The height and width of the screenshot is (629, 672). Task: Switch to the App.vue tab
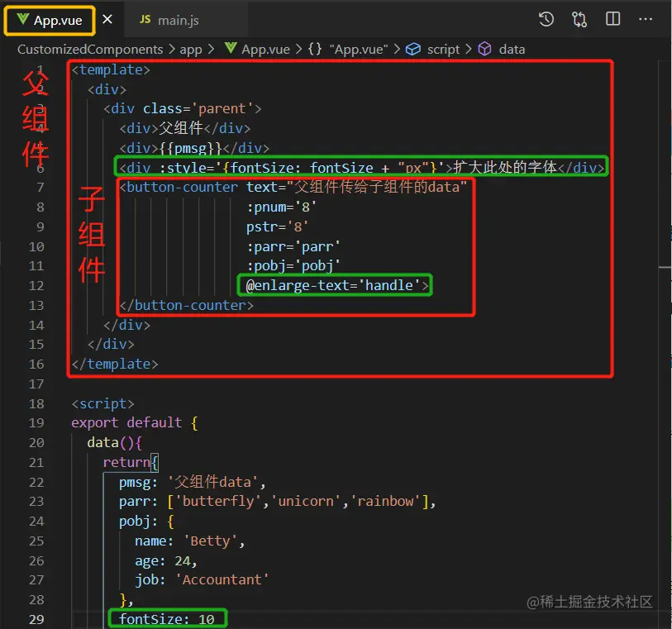coord(50,20)
